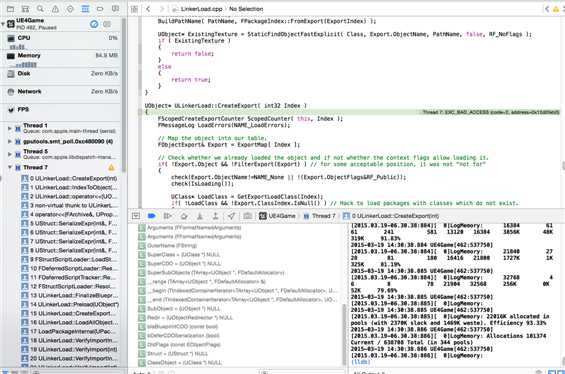Open the No Selection symbol menu

click(246, 9)
